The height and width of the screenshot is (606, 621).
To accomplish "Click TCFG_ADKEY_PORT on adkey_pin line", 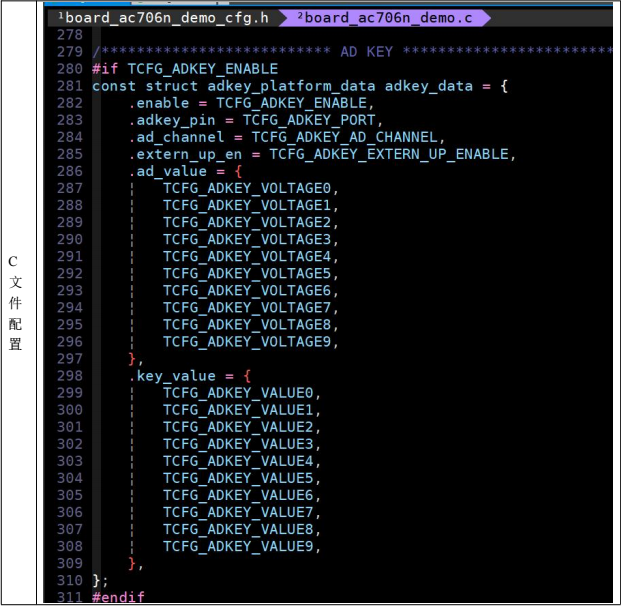I will click(x=309, y=120).
